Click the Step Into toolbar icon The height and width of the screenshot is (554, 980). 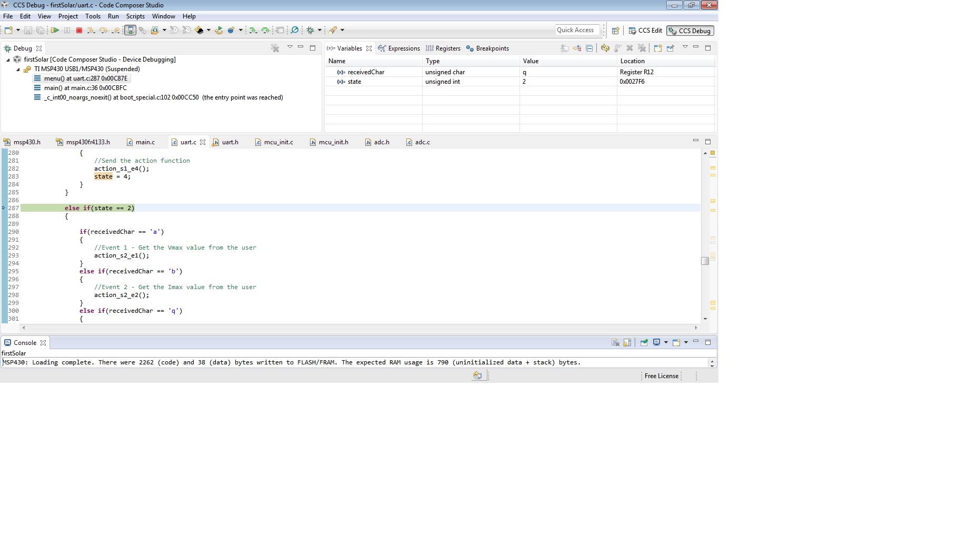click(x=91, y=31)
